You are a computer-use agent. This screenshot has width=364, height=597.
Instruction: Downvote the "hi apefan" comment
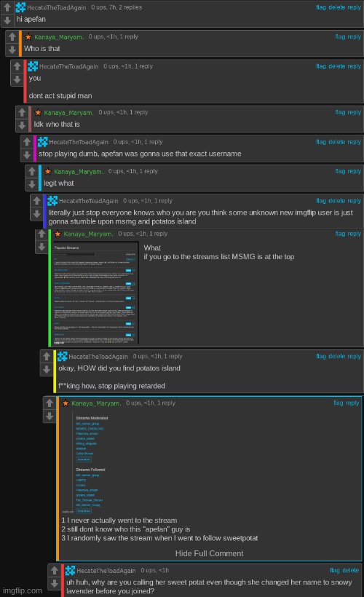pos(7,20)
